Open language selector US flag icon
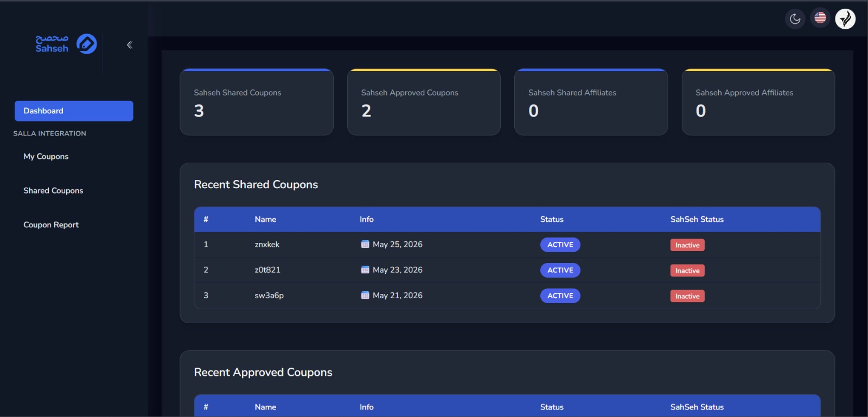 820,18
